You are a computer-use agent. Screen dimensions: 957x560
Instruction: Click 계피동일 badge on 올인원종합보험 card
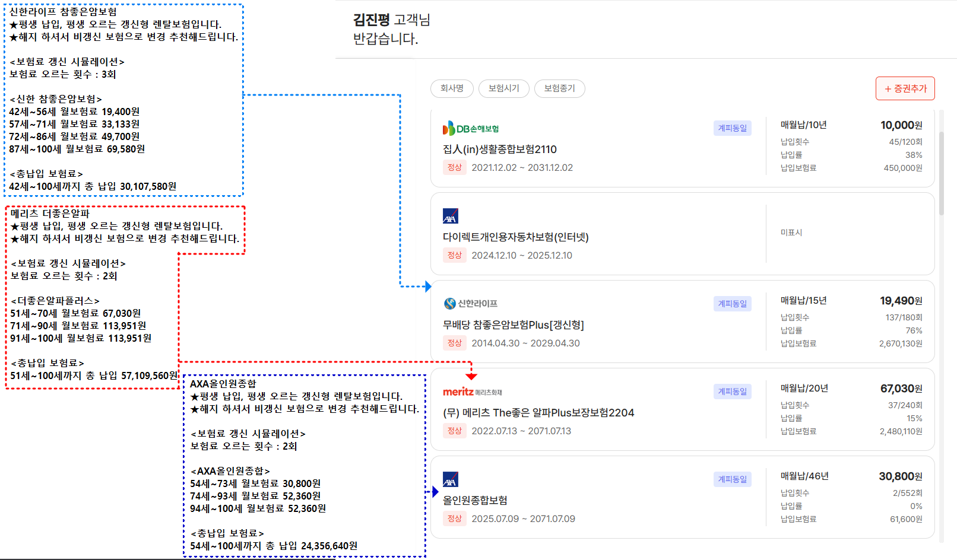tap(733, 479)
